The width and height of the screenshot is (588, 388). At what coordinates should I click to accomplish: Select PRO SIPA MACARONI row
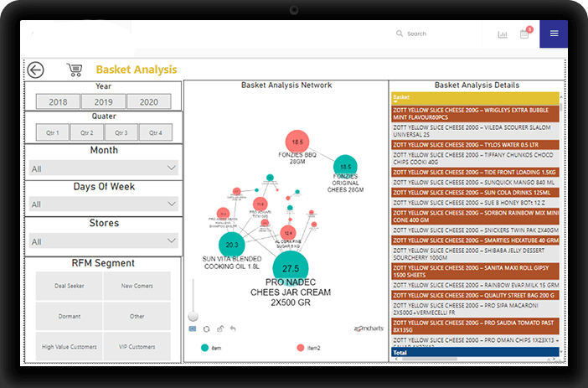[x=475, y=309]
